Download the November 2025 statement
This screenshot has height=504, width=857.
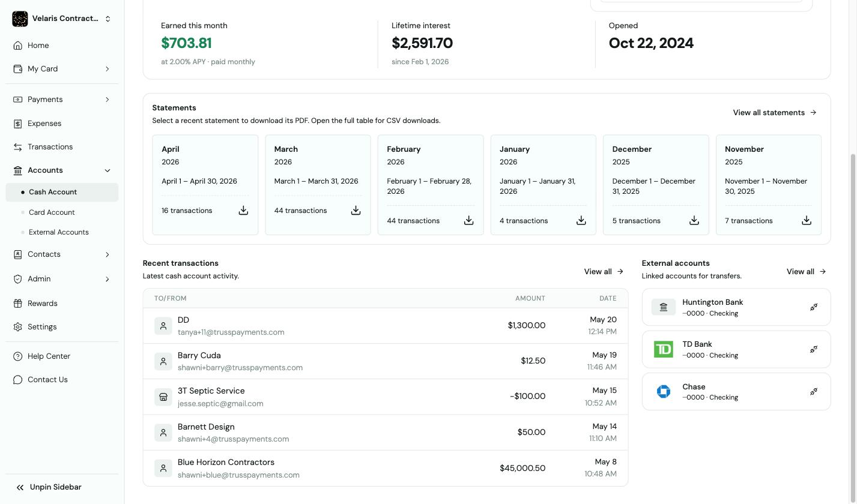[x=807, y=221]
